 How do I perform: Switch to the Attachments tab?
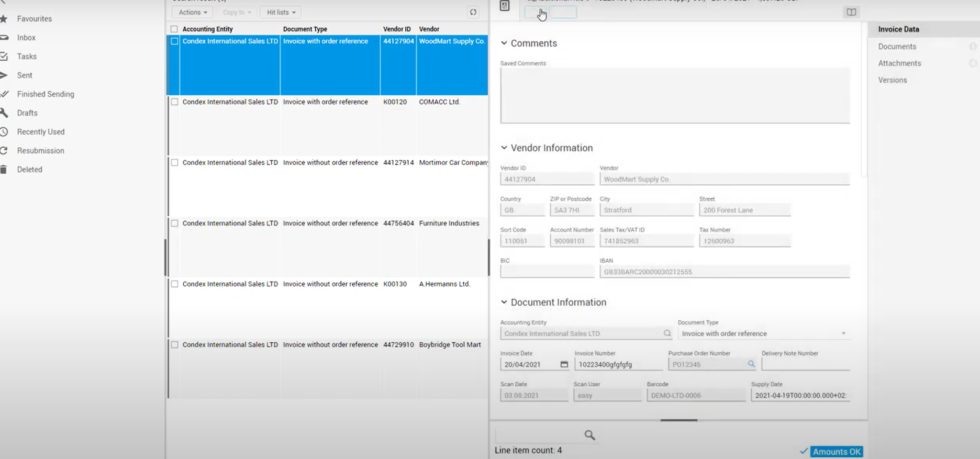[899, 63]
